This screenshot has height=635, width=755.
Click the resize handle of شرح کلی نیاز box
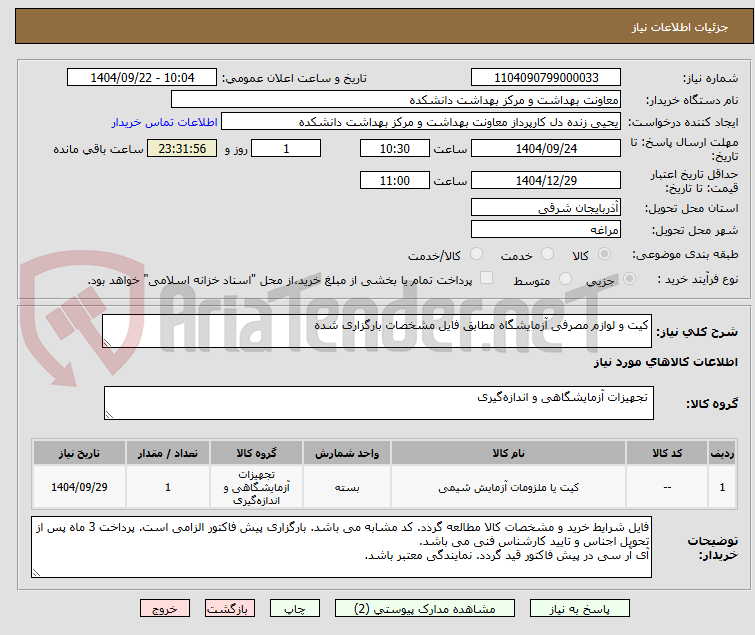coord(107,342)
